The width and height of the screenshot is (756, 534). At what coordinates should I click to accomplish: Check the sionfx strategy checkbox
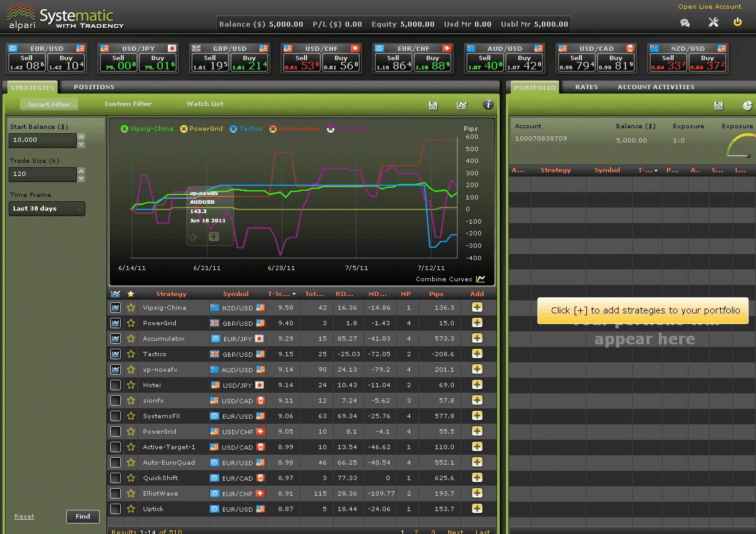click(115, 400)
